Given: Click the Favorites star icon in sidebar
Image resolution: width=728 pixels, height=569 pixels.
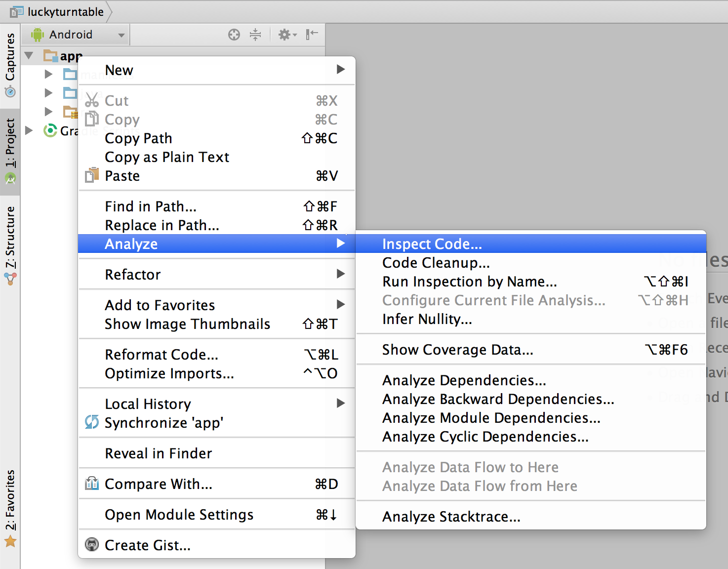Looking at the screenshot, I should (x=10, y=541).
